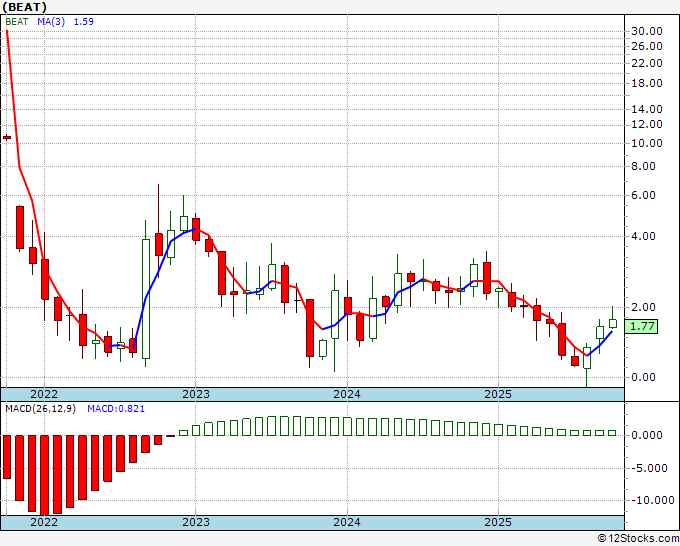Click 2022 on the MACD timeline
680x546 pixels.
[44, 522]
